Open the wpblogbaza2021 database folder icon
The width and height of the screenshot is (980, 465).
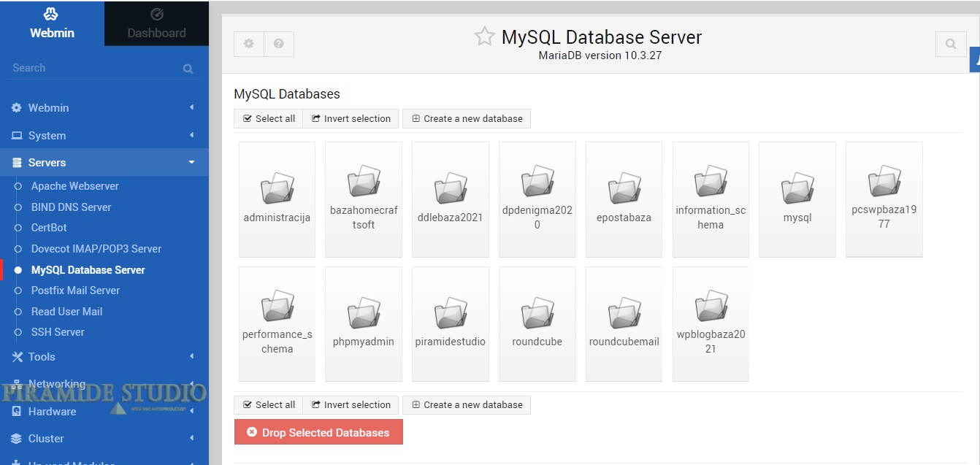pyautogui.click(x=711, y=307)
